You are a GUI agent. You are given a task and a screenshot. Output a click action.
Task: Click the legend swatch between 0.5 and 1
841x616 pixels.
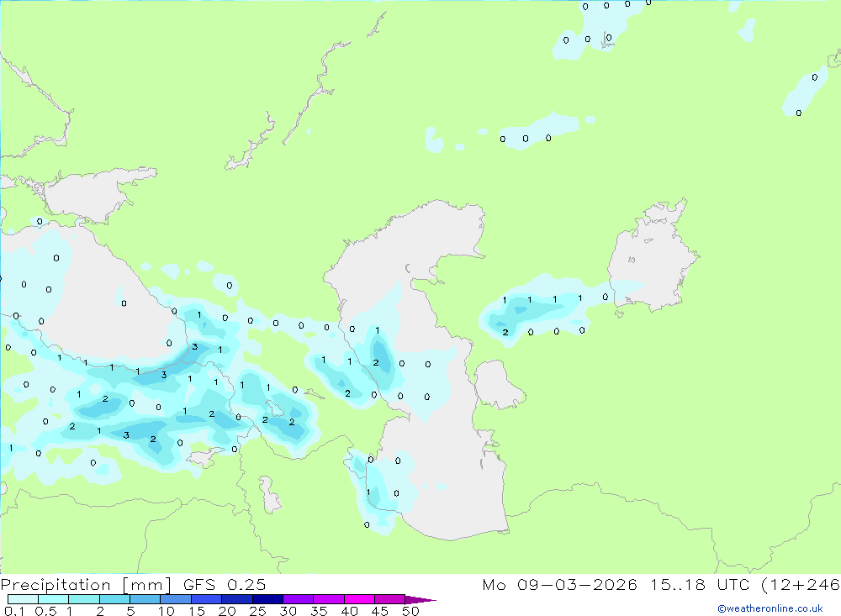coord(54,599)
